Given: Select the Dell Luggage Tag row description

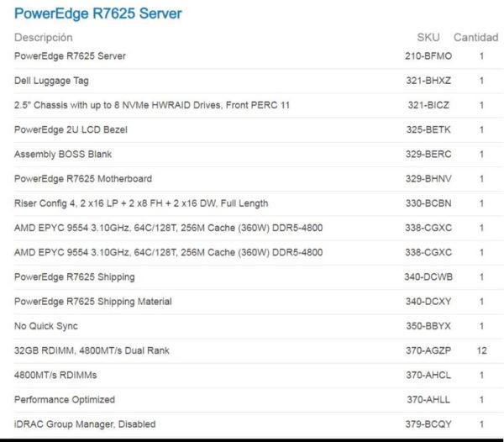Looking at the screenshot, I should 51,81.
